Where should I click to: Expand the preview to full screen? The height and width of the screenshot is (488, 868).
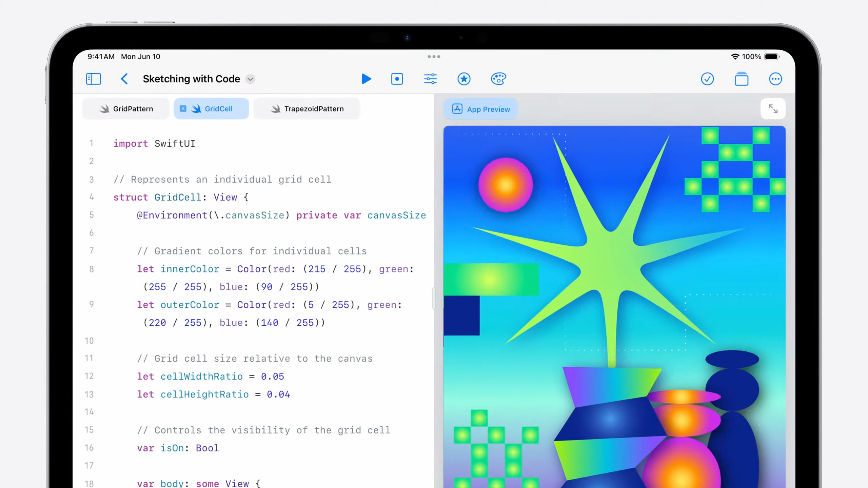[x=773, y=109]
